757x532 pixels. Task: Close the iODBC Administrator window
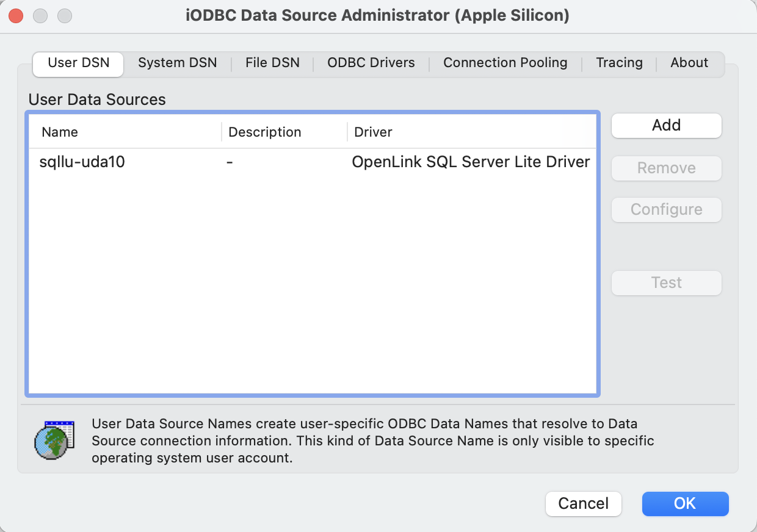click(x=16, y=16)
